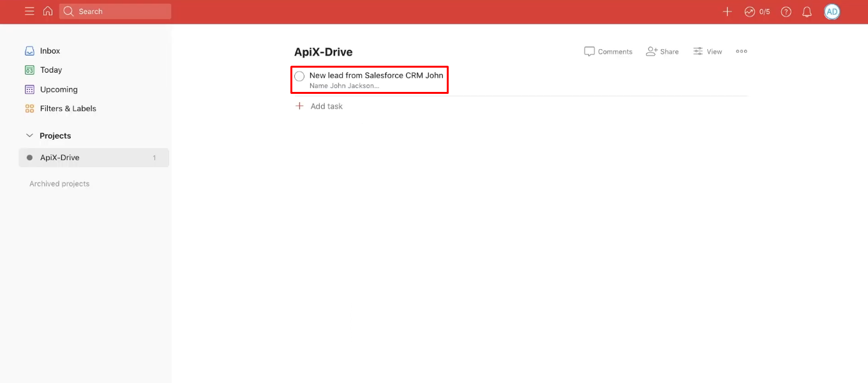The image size is (868, 383).
Task: Open the hamburger sidebar menu icon
Action: 29,11
